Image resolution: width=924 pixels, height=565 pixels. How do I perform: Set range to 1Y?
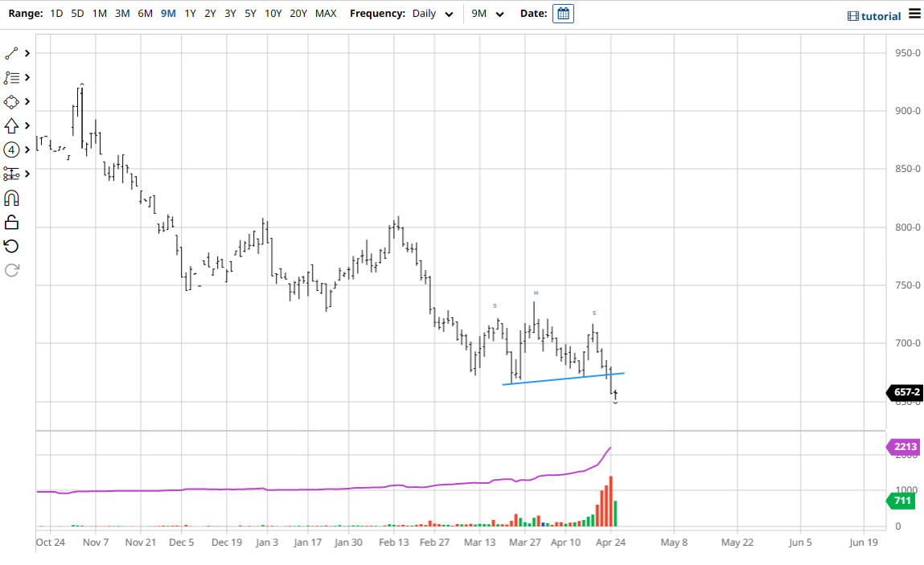tap(190, 14)
